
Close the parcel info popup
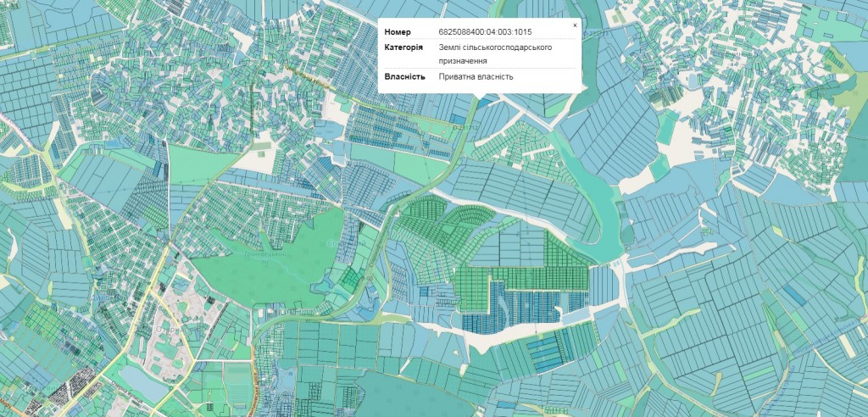[574, 25]
